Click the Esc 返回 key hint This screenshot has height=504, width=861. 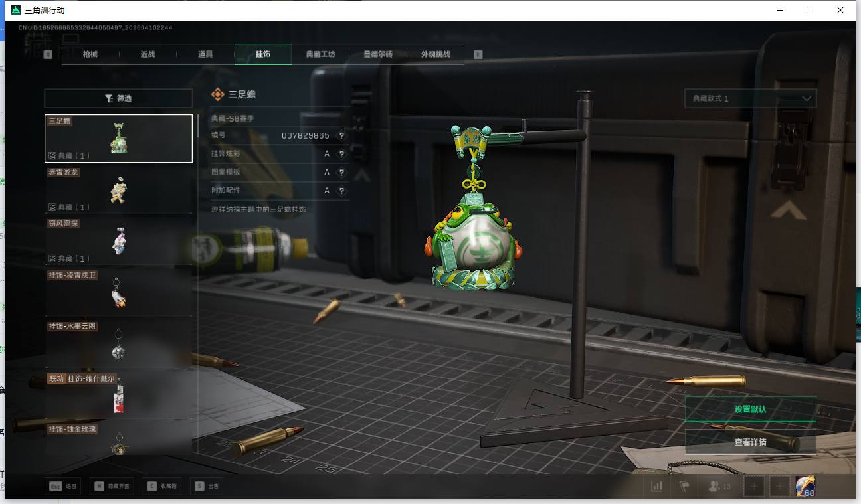coord(62,486)
